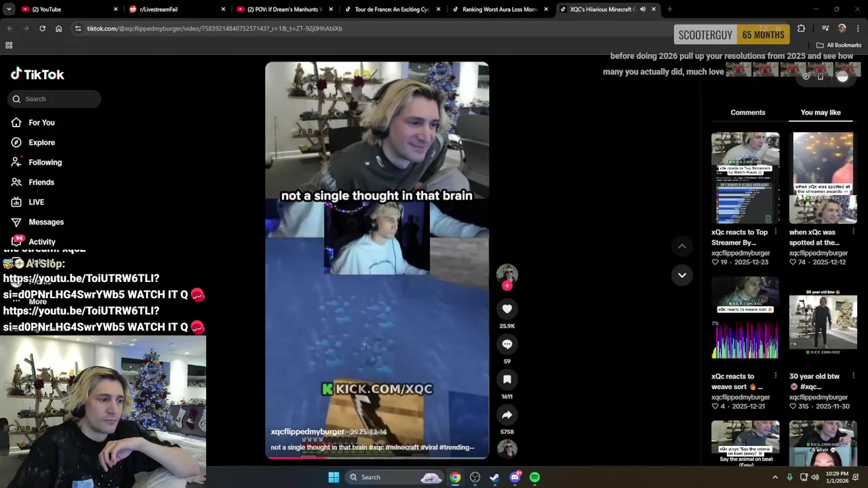
Task: Click the TikTok search field
Action: [x=54, y=99]
